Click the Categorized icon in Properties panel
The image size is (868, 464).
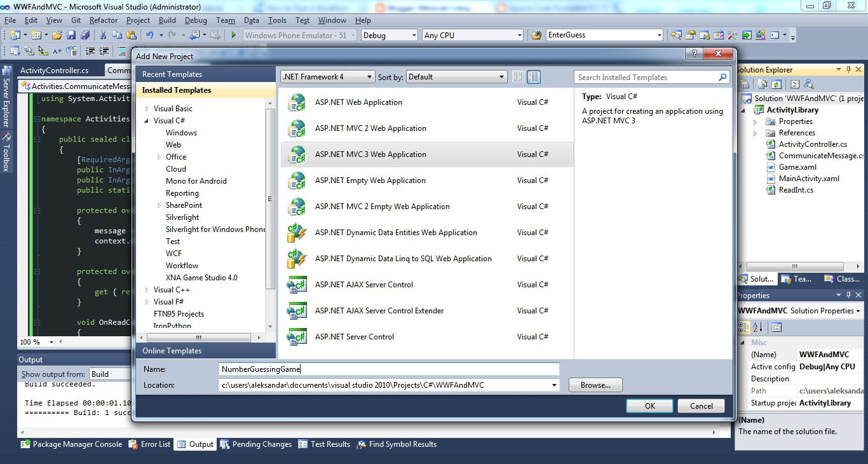pyautogui.click(x=744, y=327)
